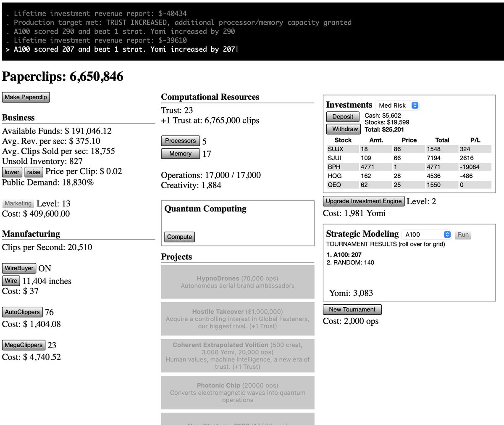Click the Operations: 17,000 / 17,000 text
The width and height of the screenshot is (504, 425).
[x=211, y=175]
